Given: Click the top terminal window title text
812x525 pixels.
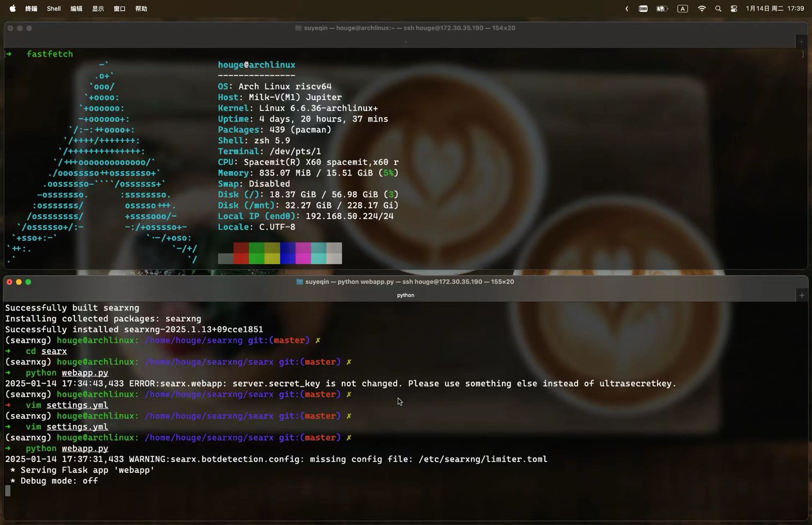Looking at the screenshot, I should [409, 28].
